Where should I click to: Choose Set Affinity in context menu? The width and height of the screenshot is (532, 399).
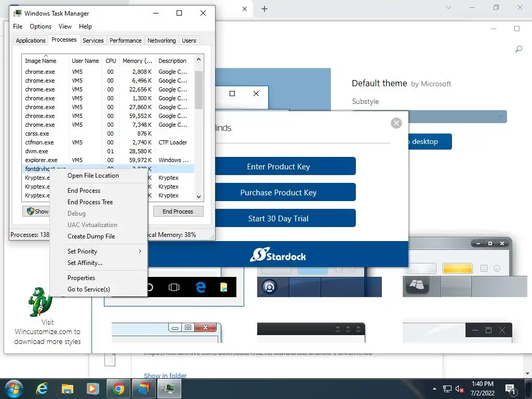click(98, 263)
